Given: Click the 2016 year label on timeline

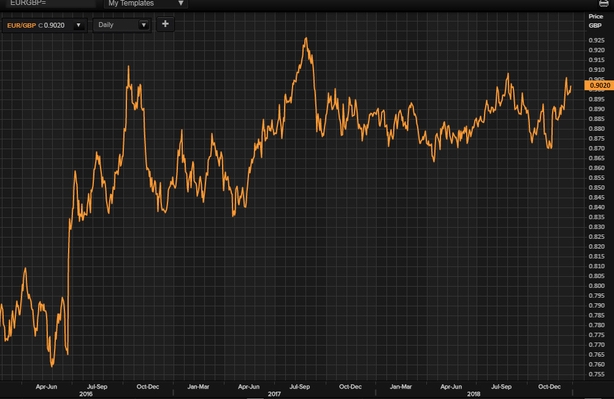Looking at the screenshot, I should click(x=86, y=394).
